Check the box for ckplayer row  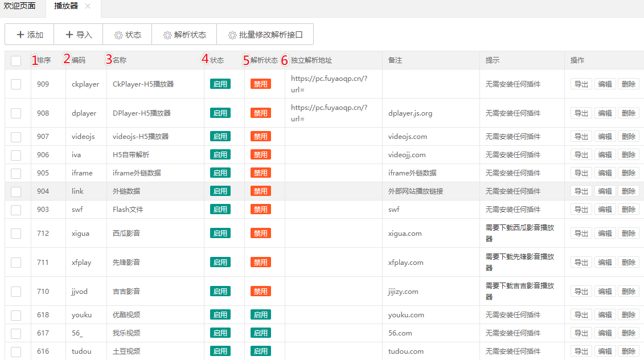coord(16,84)
